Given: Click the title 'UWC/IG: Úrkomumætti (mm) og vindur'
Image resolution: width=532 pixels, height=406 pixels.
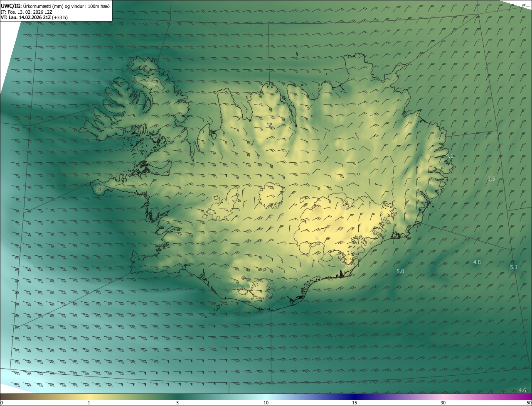Looking at the screenshot, I should 55,6.
